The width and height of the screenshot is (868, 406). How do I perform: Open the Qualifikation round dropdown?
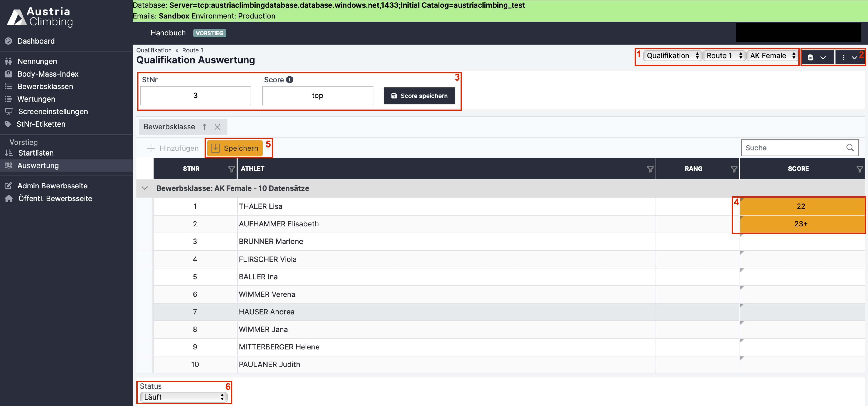673,56
